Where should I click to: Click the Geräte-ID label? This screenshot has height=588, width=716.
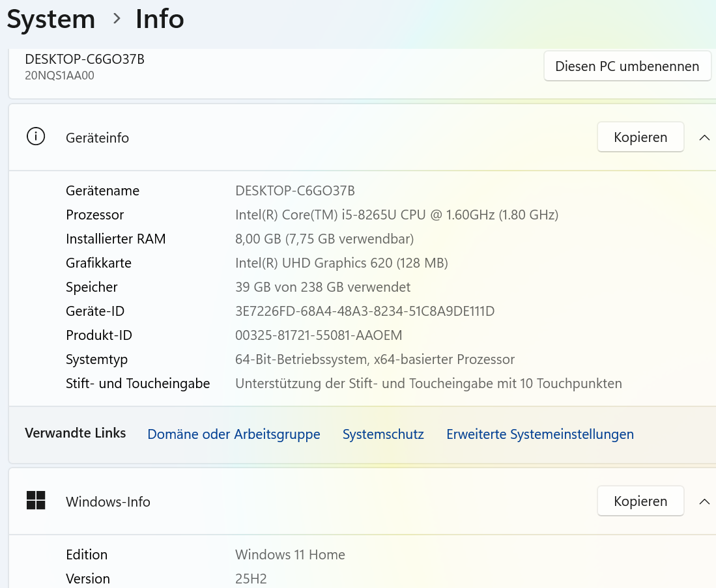95,311
